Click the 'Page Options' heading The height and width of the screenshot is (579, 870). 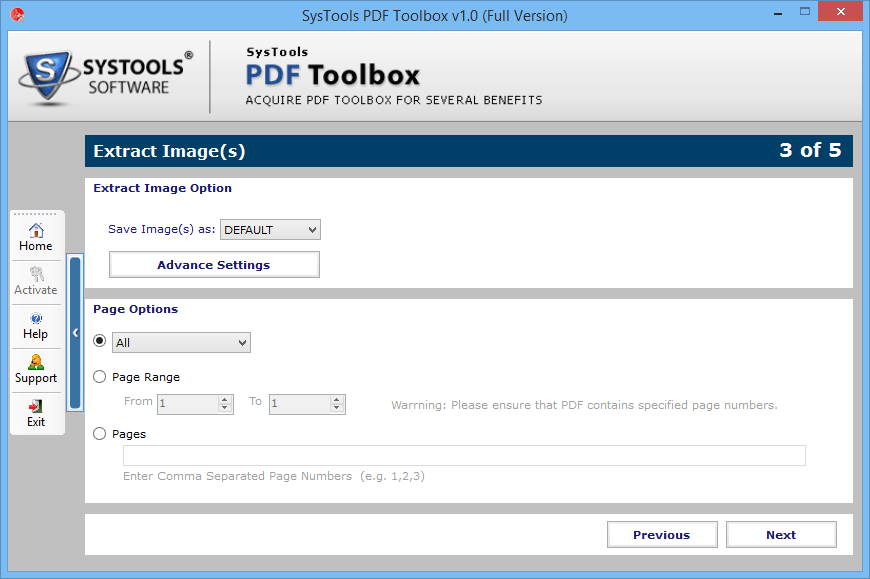135,309
